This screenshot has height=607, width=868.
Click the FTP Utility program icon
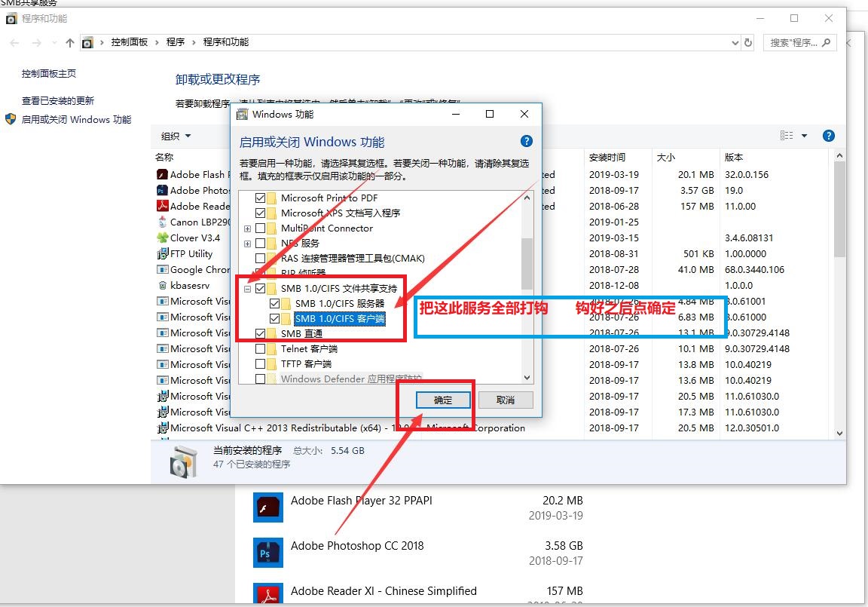[162, 253]
